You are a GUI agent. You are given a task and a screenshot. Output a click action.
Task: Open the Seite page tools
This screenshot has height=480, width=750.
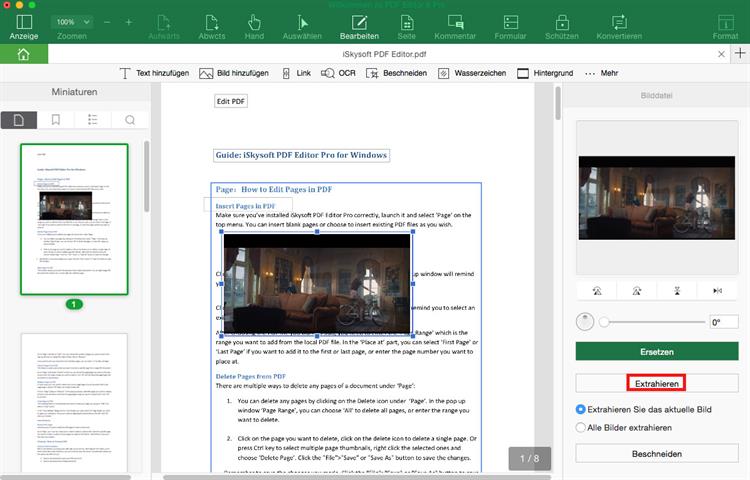407,27
